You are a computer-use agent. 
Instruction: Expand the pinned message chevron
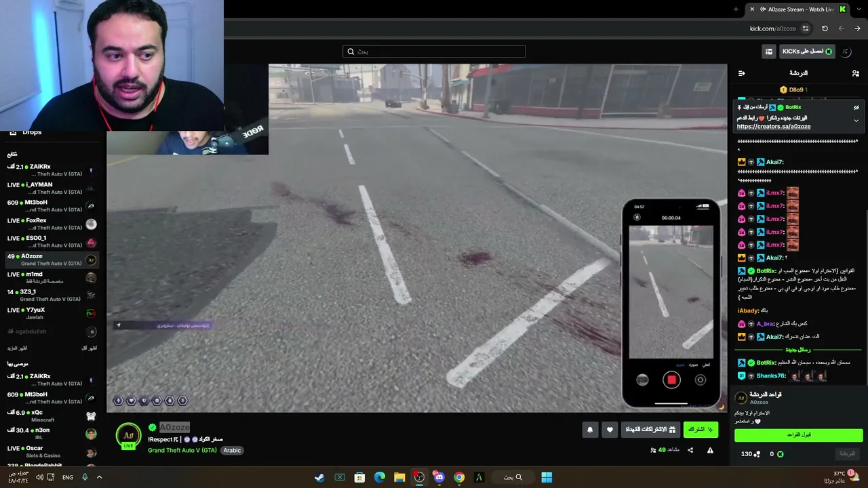(x=856, y=121)
